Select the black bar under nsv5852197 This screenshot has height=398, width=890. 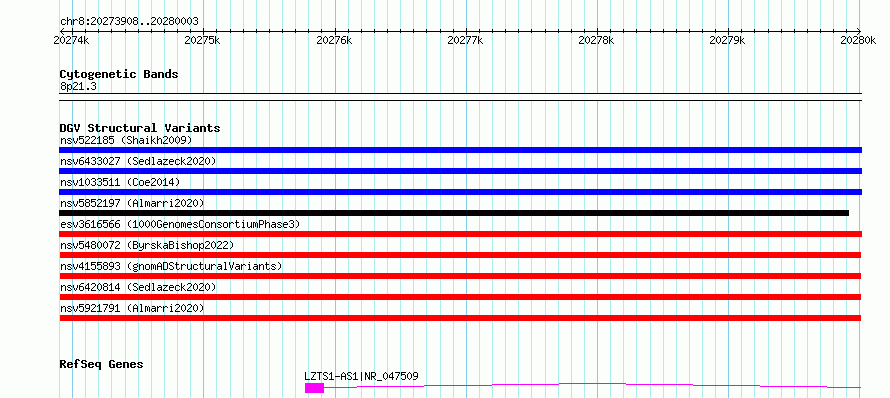click(454, 213)
